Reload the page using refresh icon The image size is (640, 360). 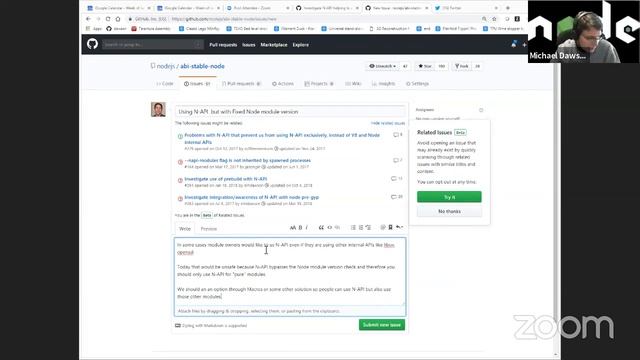[x=108, y=19]
